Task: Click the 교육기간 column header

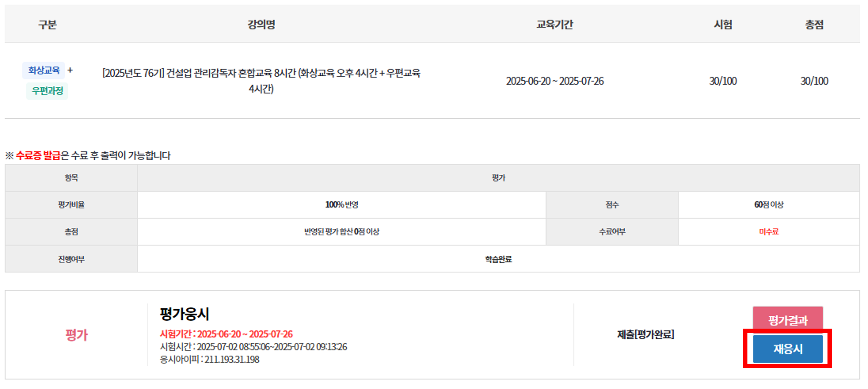Action: (554, 24)
